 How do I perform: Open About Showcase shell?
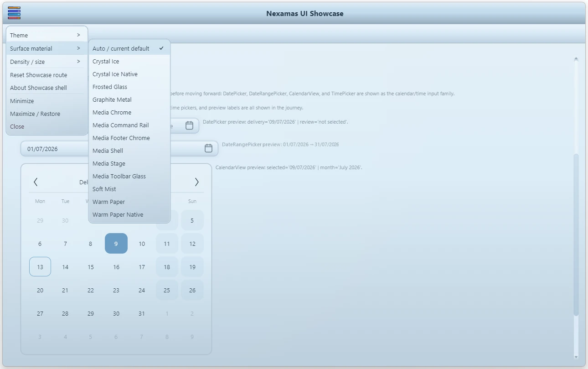[47, 88]
